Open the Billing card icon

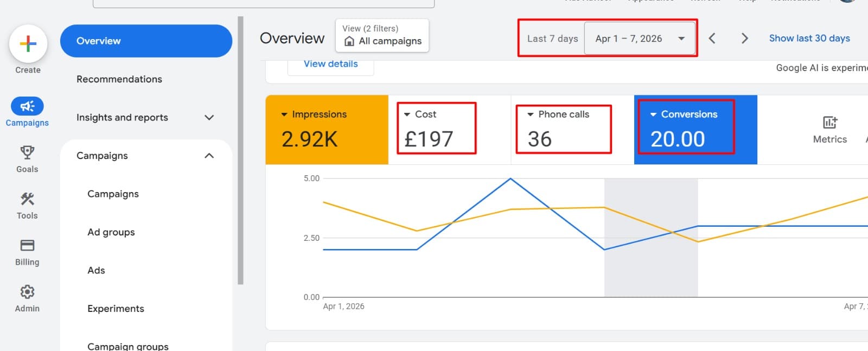click(27, 245)
